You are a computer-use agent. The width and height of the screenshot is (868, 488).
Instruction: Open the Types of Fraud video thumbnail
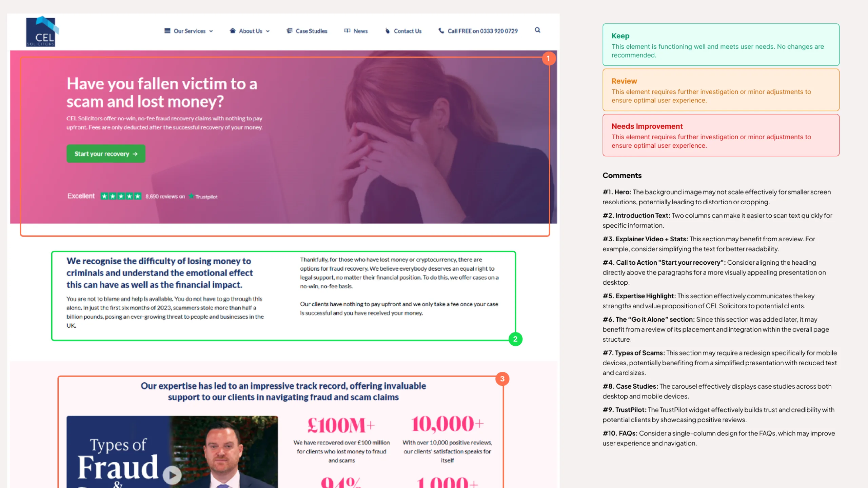(172, 452)
